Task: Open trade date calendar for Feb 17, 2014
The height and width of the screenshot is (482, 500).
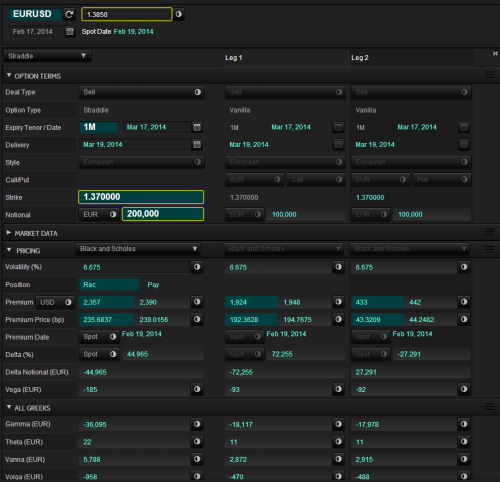Action: tap(70, 32)
